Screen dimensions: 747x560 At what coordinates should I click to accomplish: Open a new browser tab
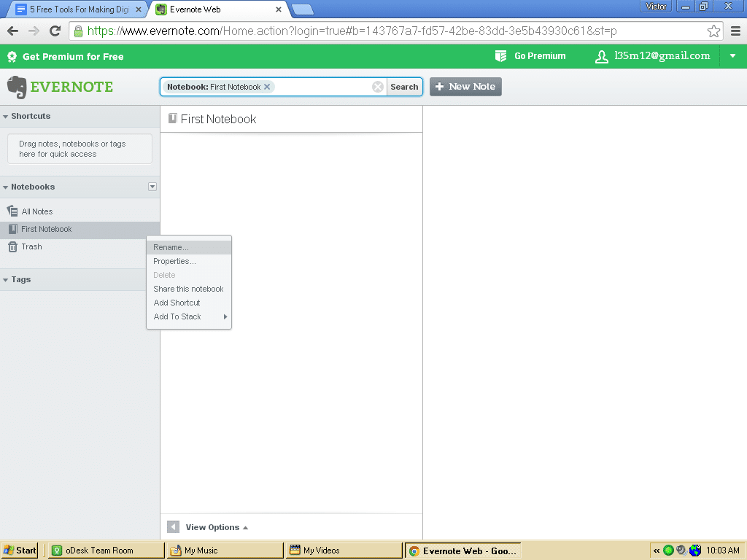301,9
